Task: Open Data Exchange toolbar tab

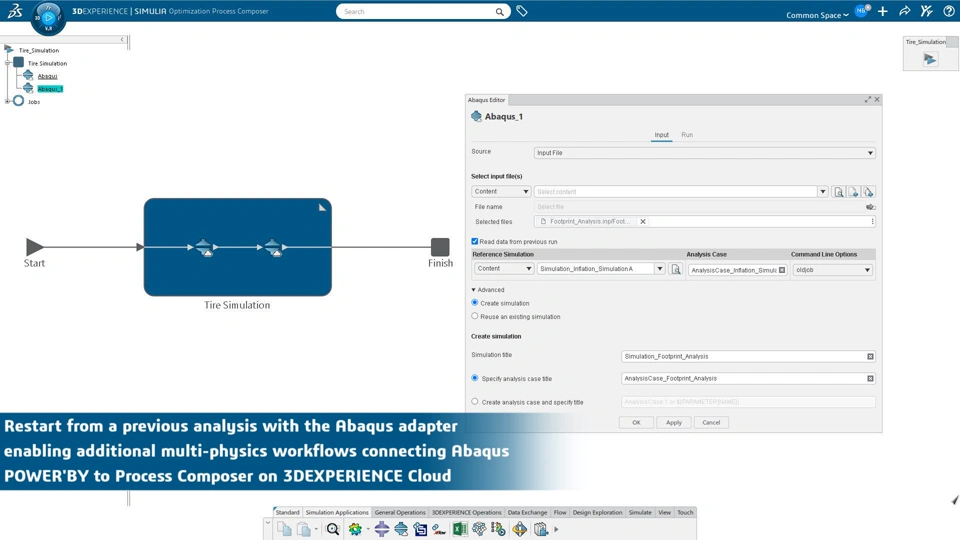Action: point(527,512)
